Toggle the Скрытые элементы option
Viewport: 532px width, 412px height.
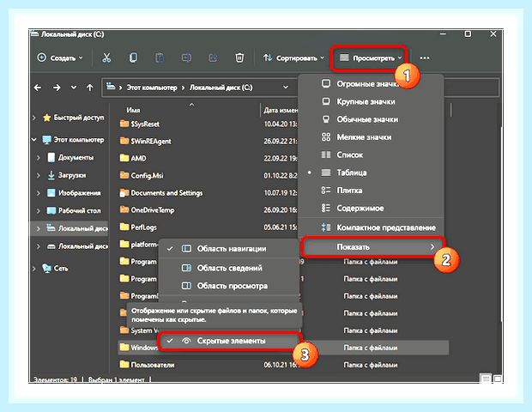point(230,341)
